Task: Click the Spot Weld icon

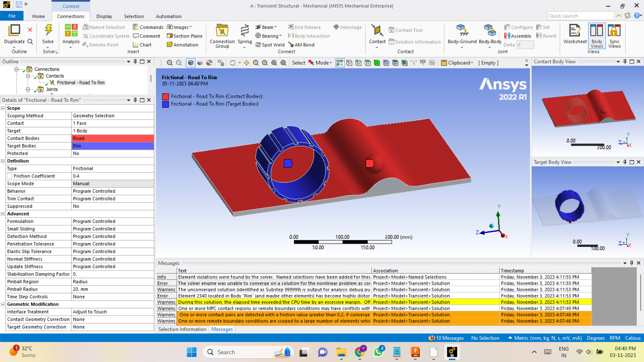Action: 258,45
